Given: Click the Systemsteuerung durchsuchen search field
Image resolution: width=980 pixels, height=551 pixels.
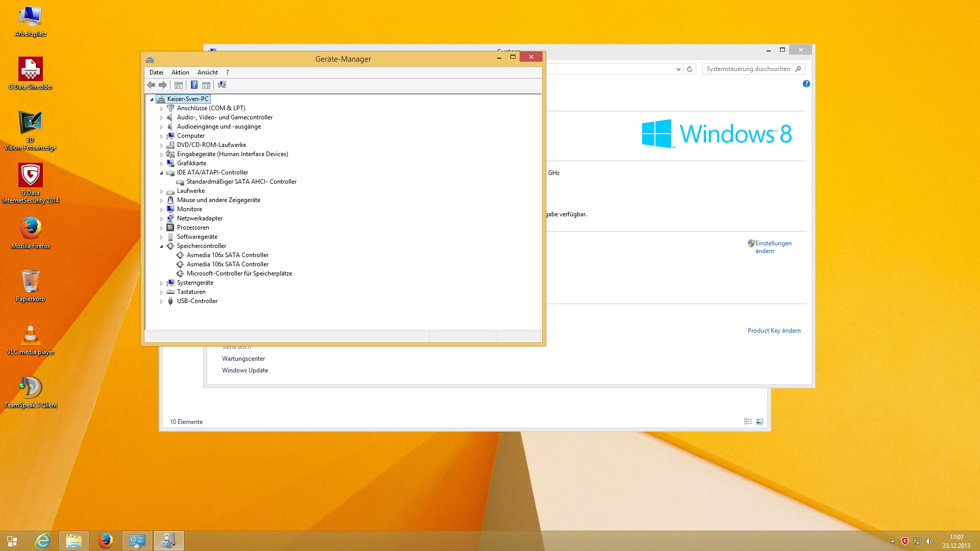Looking at the screenshot, I should pos(748,69).
